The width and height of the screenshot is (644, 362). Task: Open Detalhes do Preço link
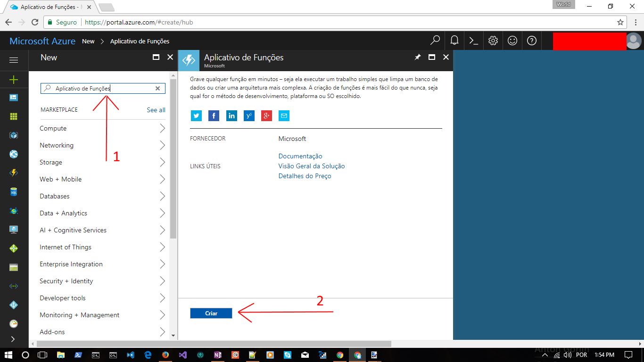click(305, 176)
